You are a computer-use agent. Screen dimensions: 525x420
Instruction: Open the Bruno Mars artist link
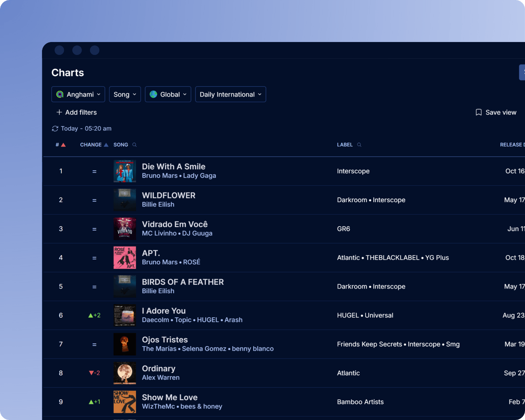pyautogui.click(x=160, y=175)
